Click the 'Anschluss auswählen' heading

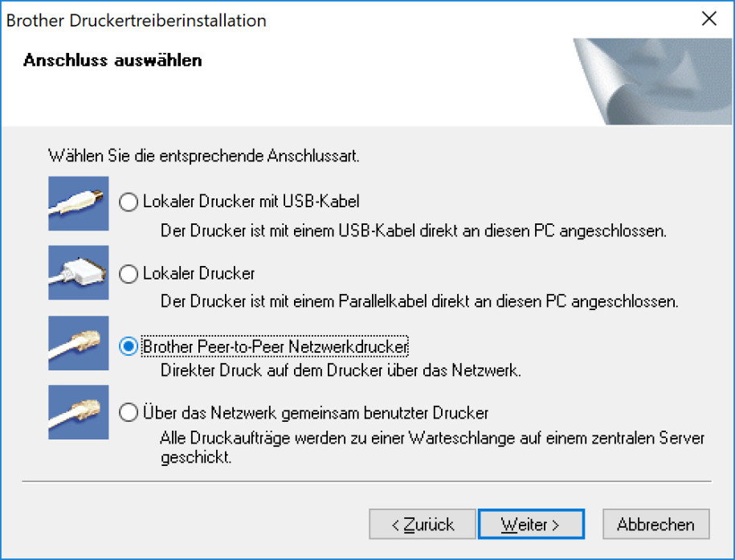coord(112,60)
